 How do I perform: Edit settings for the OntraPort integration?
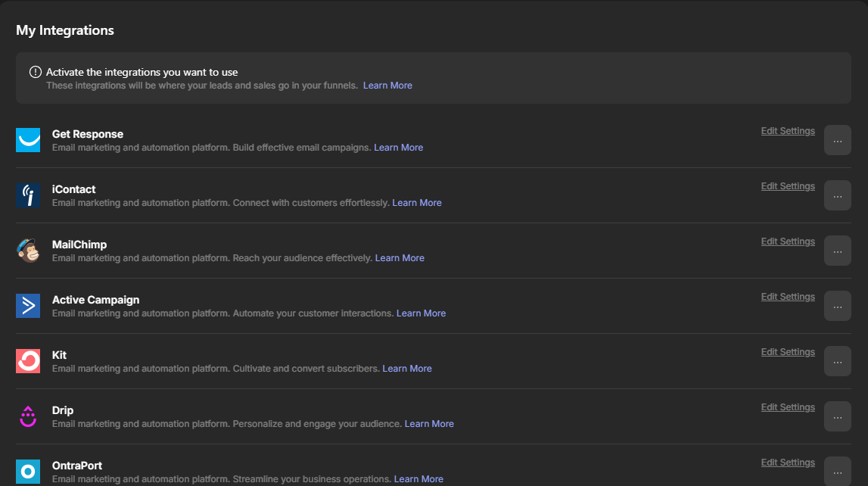coord(788,463)
